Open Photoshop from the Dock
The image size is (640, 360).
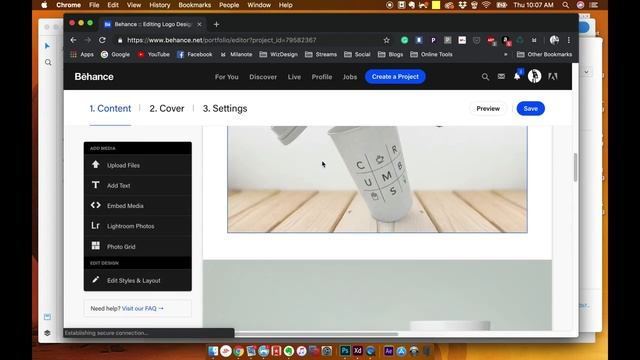tap(345, 351)
